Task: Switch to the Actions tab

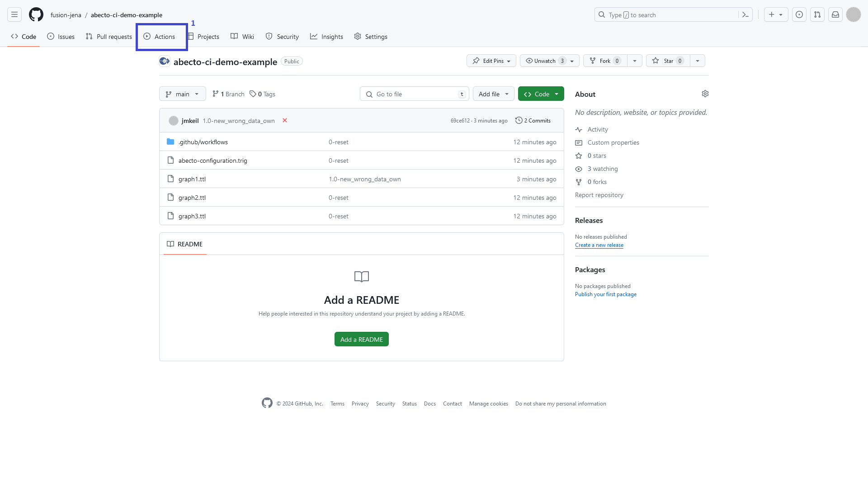Action: (x=160, y=37)
